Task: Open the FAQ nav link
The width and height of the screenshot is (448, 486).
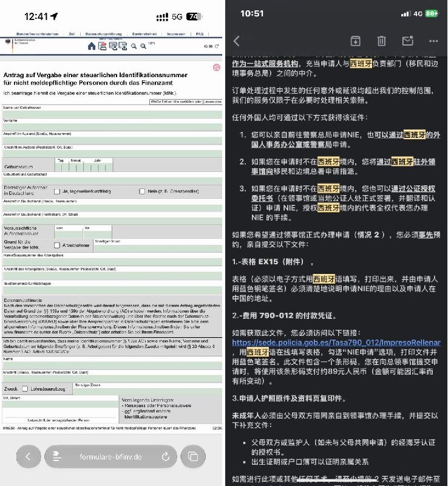Action: (x=200, y=34)
